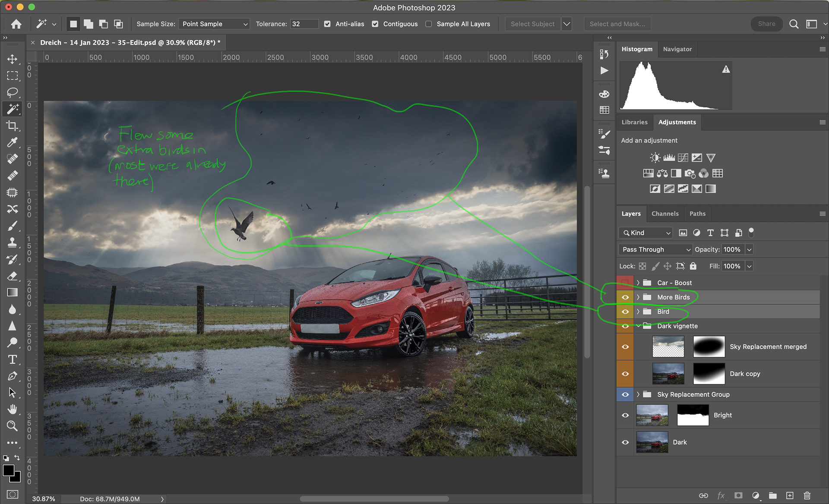Select the Brush tool
The width and height of the screenshot is (829, 504).
pos(13,226)
